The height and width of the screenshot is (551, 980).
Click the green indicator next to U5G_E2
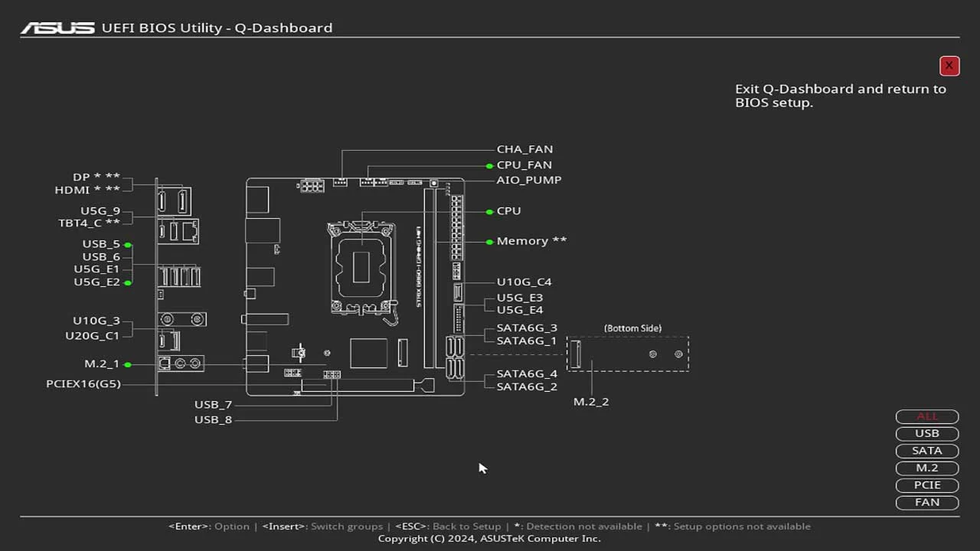pos(128,283)
